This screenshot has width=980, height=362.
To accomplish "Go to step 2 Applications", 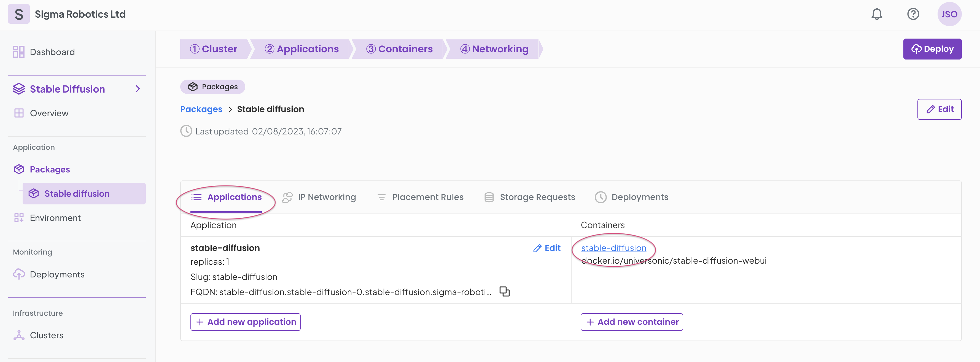I will (x=302, y=49).
